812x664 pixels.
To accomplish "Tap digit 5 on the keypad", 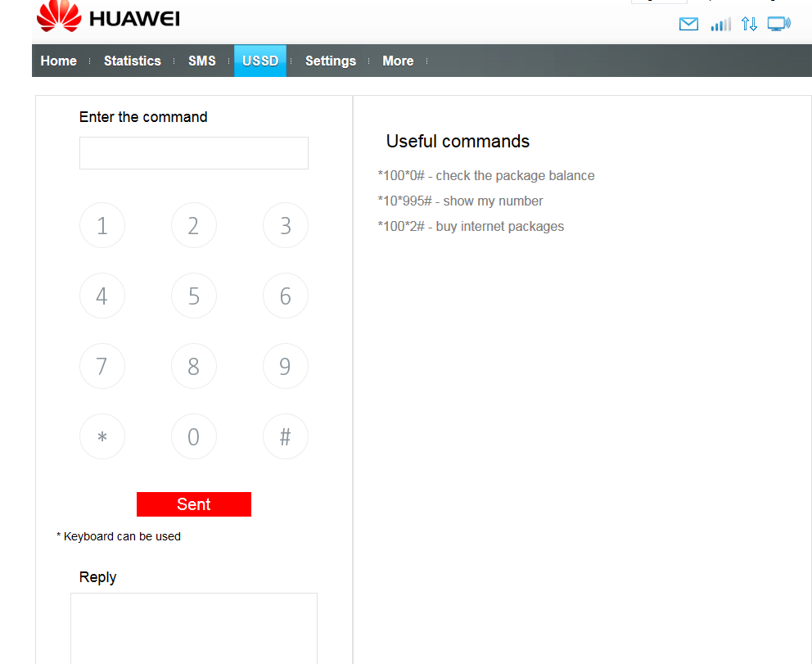I will click(194, 296).
